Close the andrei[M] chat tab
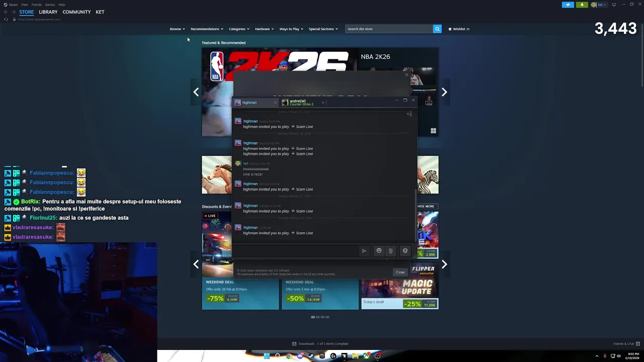644x362 pixels. (x=323, y=103)
